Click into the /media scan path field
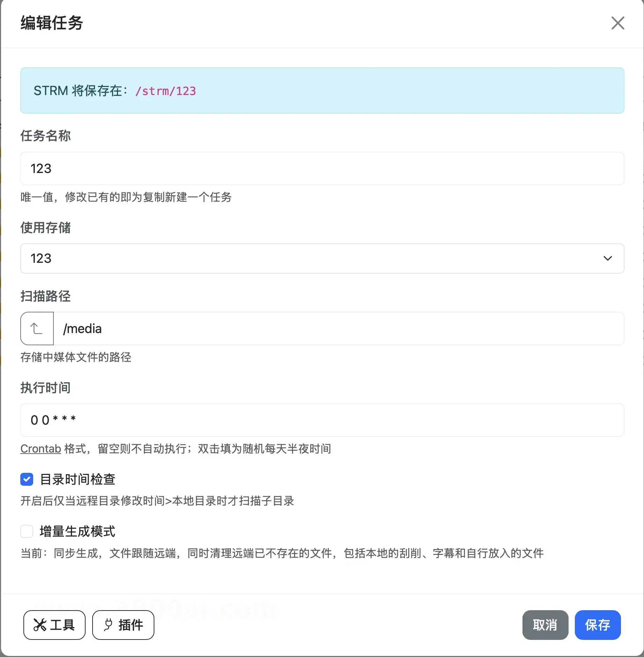 pos(338,328)
